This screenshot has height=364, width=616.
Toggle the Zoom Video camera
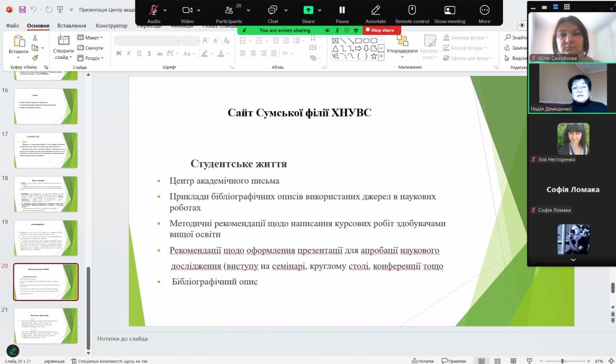click(187, 10)
